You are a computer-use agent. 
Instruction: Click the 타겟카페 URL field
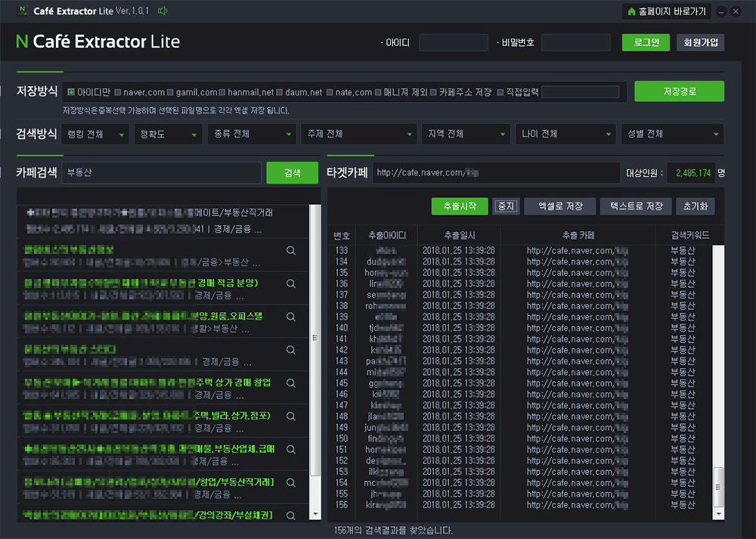pyautogui.click(x=496, y=172)
